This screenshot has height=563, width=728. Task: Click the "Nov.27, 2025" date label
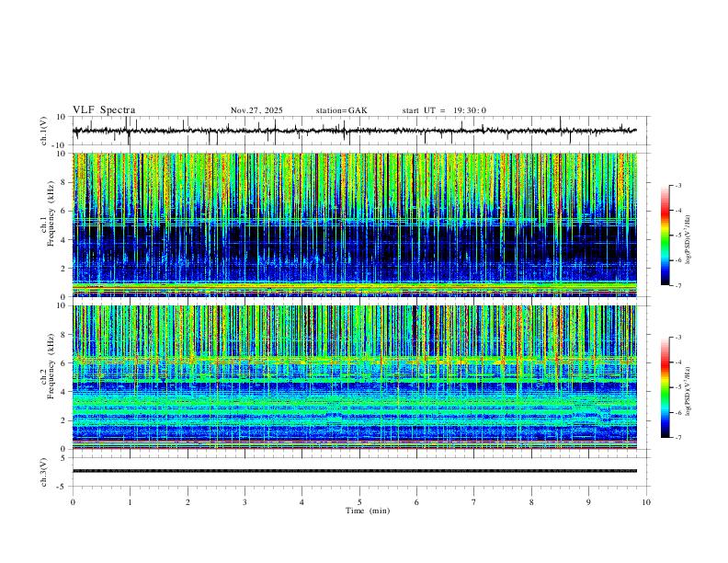tap(256, 110)
